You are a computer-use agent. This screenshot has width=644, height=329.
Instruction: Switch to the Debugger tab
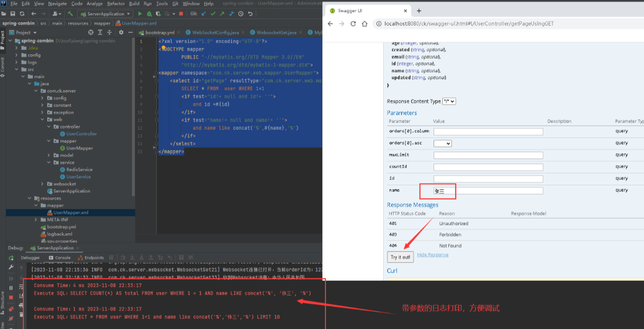pyautogui.click(x=30, y=258)
